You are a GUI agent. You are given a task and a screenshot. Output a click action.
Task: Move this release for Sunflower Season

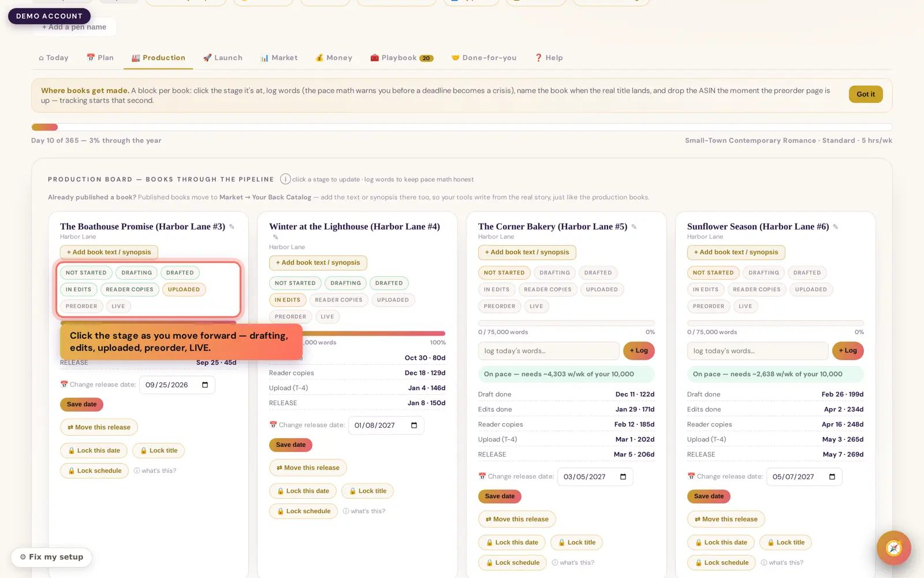[x=726, y=520]
